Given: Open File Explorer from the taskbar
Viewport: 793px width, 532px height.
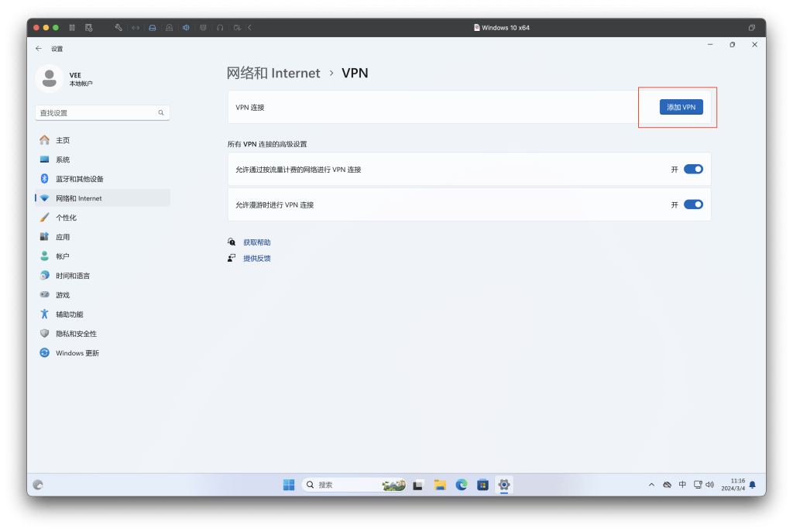Looking at the screenshot, I should click(440, 485).
